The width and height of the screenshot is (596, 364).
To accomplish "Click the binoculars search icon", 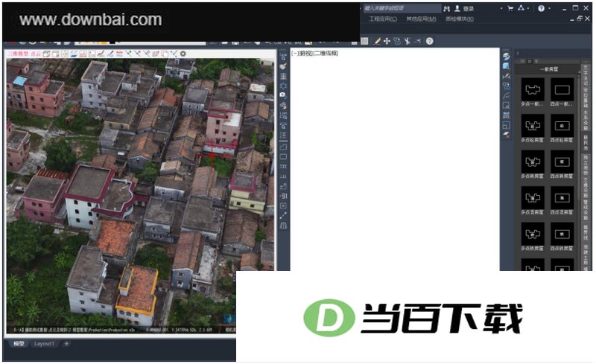I will pos(446,8).
